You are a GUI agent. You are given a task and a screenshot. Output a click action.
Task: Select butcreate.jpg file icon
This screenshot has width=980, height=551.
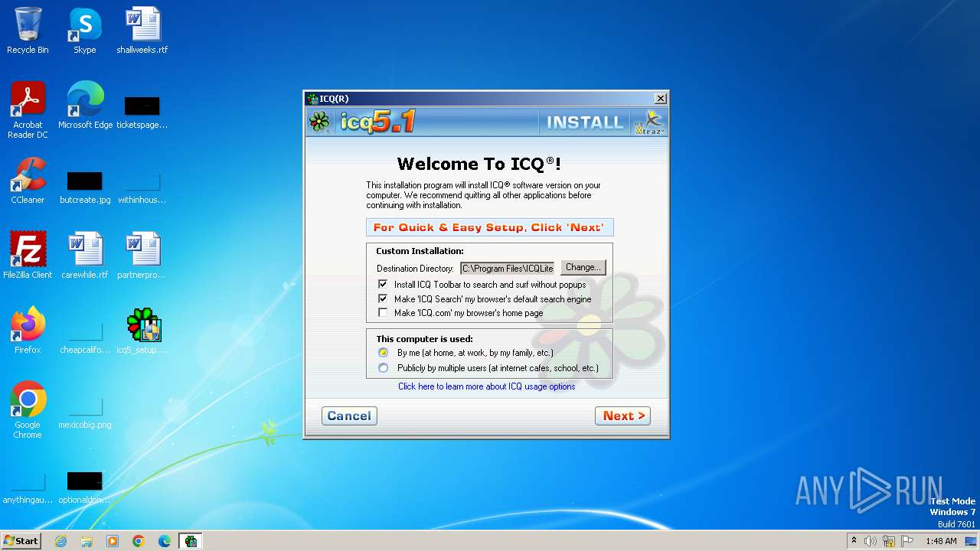[x=85, y=187]
